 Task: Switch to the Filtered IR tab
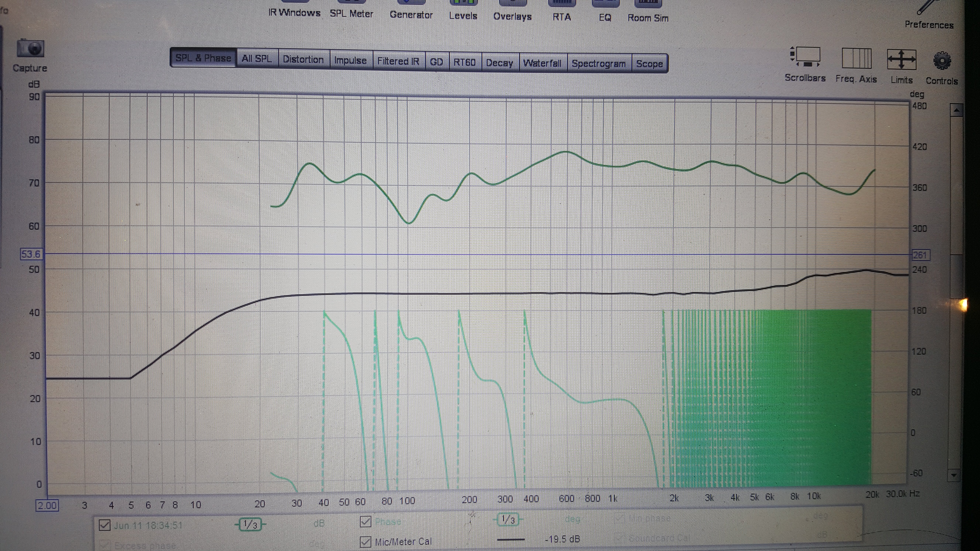click(398, 61)
